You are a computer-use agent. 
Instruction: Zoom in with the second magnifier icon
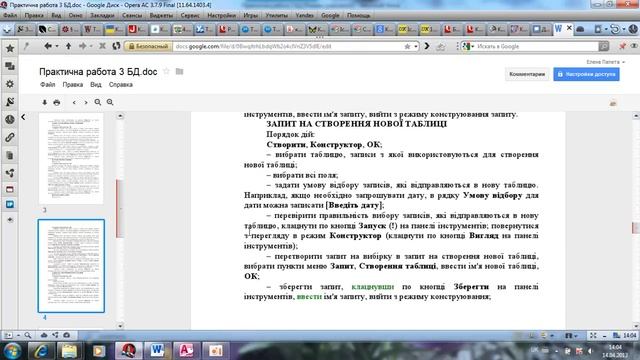coord(110,102)
